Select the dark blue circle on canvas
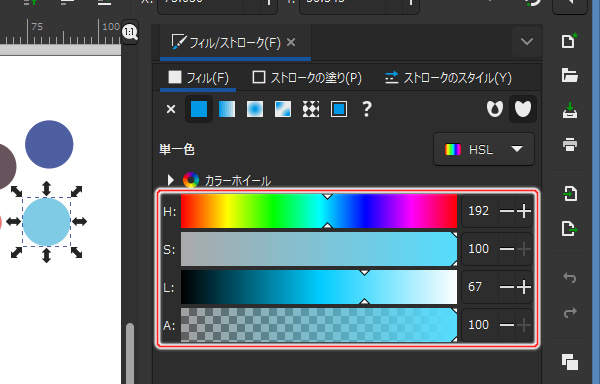Screen dimensions: 600x384 [49, 144]
